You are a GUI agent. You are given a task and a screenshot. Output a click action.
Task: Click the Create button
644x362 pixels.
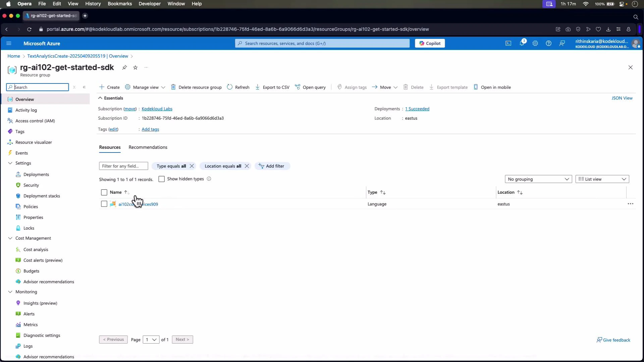(x=109, y=87)
